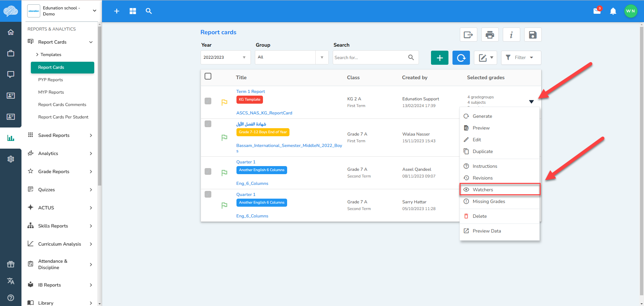
Task: Toggle the select-all checkbox in table header
Action: (208, 76)
